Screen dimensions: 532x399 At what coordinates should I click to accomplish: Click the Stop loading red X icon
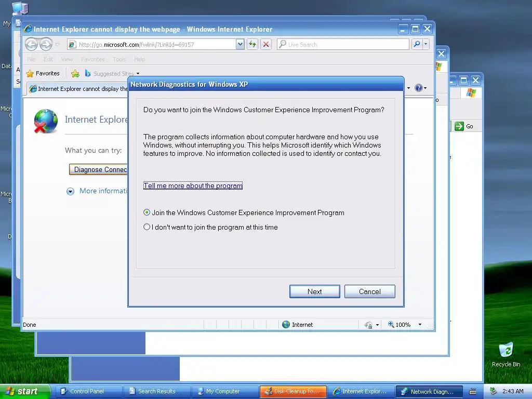point(266,45)
